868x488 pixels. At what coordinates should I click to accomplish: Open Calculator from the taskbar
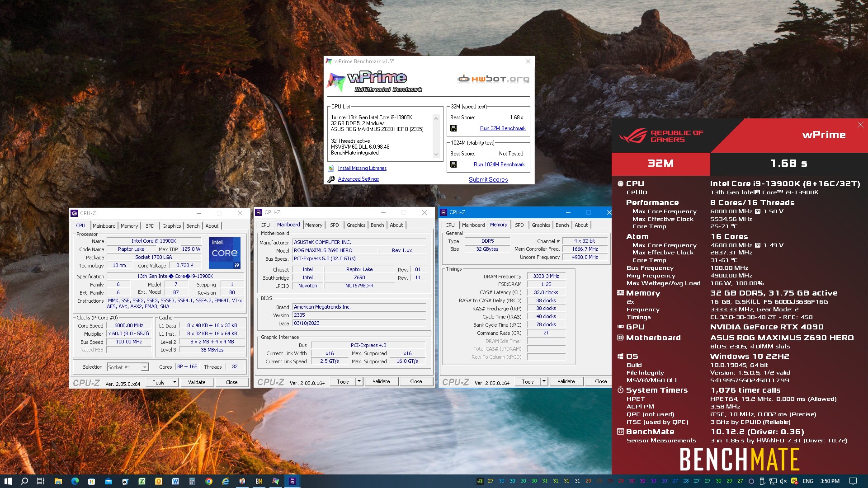click(x=192, y=481)
